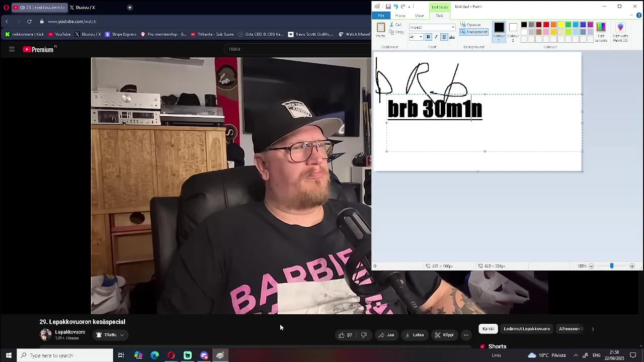Open the Paint icon on the taskbar
The width and height of the screenshot is (644, 362).
tap(220, 355)
